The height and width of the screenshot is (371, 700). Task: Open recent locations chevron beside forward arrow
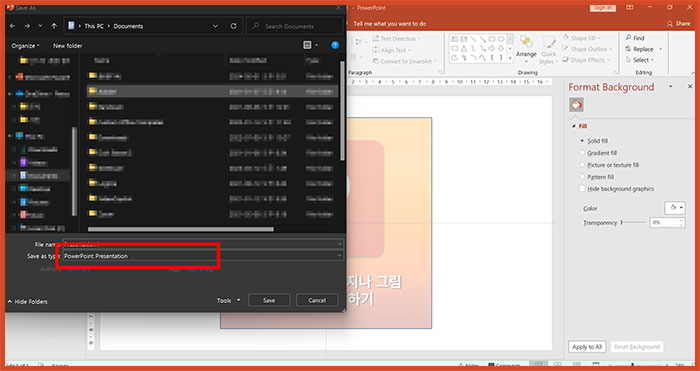coord(40,26)
